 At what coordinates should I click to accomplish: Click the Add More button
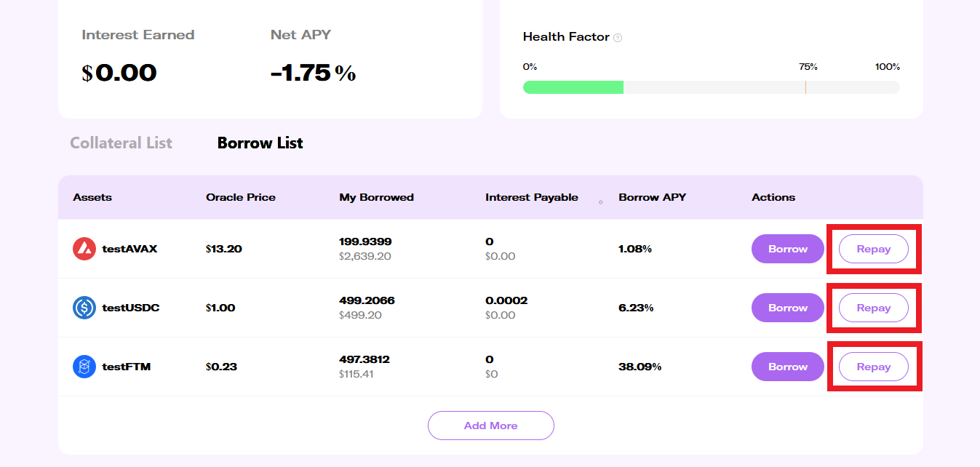coord(490,426)
